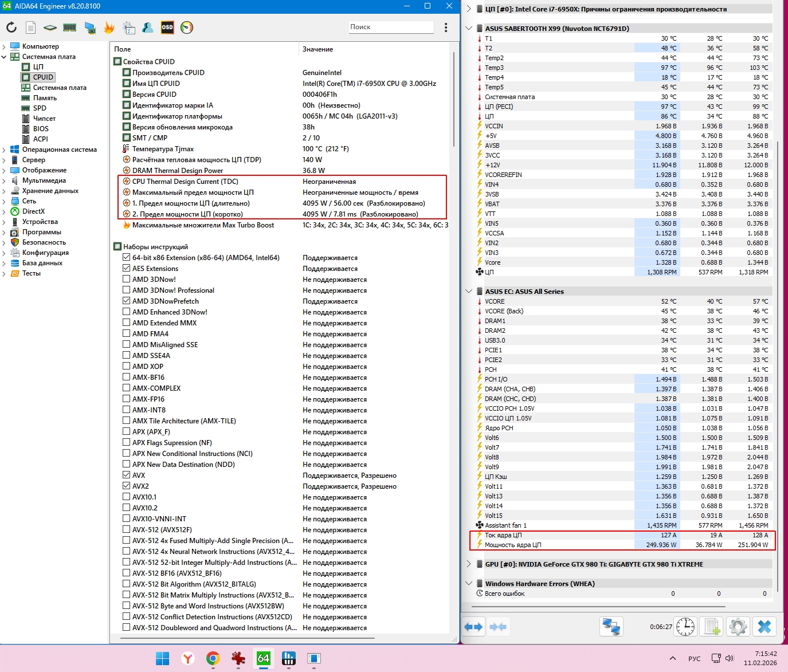Screen dimensions: 788x672
Task: Open the taskbar clock showing 7:15:42
Action: point(760,658)
